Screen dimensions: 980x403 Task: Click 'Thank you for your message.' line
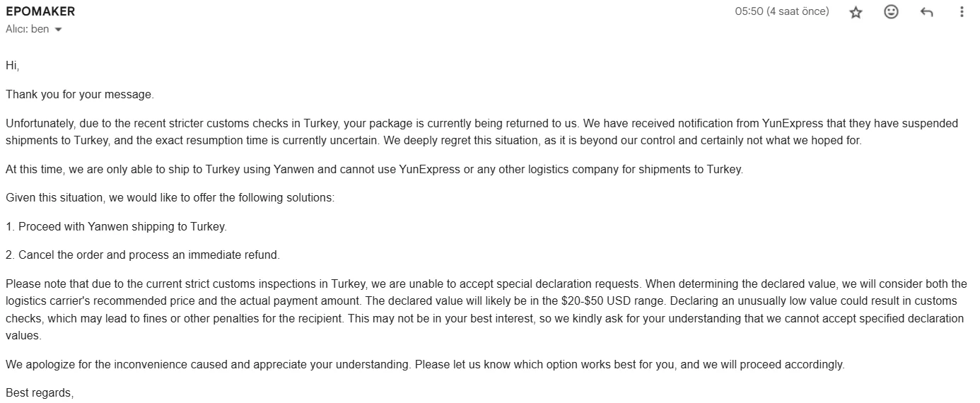point(79,94)
